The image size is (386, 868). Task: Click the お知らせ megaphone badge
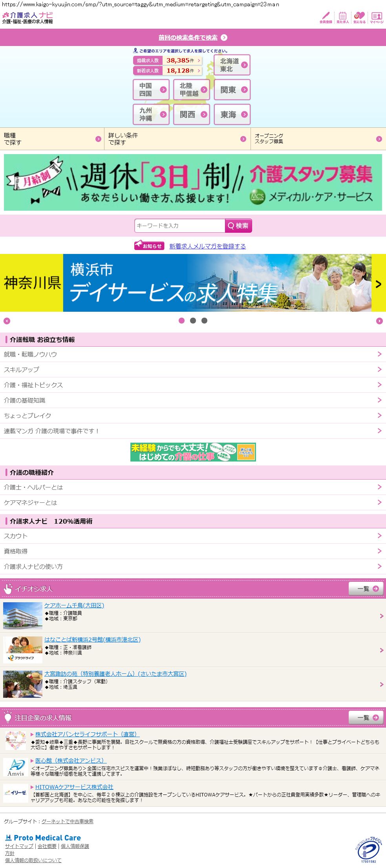click(x=149, y=245)
